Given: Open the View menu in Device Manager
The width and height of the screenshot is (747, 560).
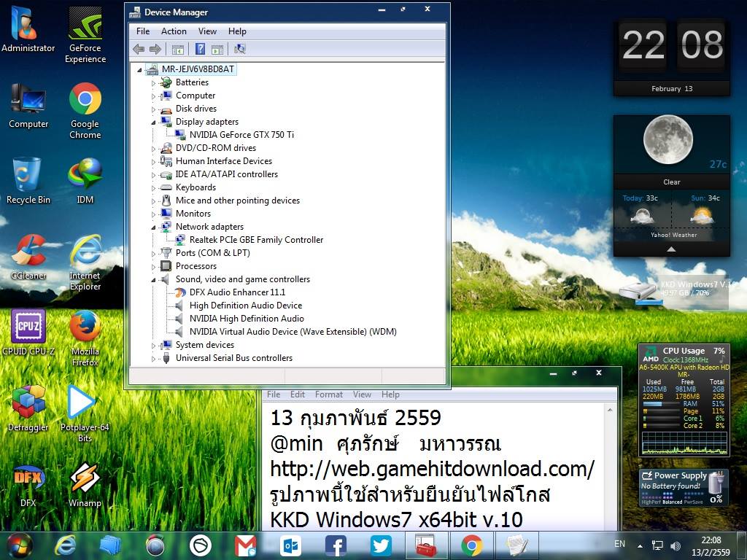Looking at the screenshot, I should point(207,31).
